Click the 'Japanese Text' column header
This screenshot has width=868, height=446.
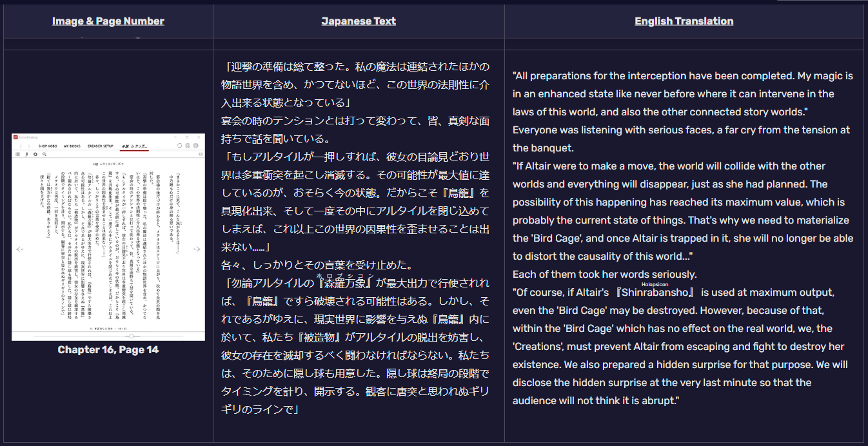[359, 21]
